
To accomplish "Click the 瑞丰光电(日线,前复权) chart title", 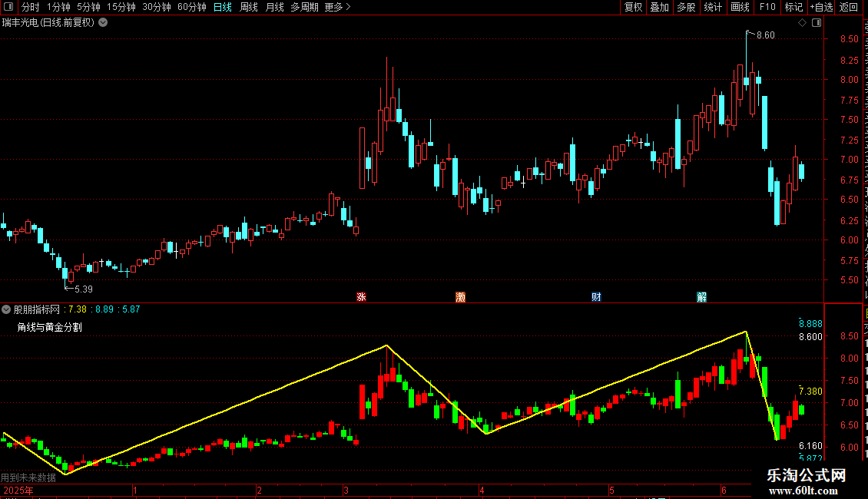I will [48, 23].
